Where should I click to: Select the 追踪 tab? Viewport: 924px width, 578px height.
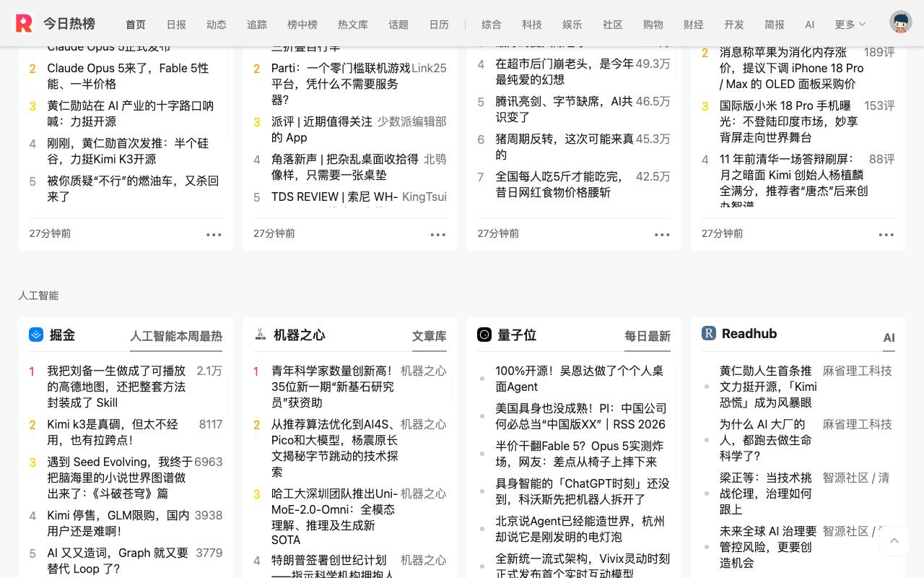click(x=257, y=25)
